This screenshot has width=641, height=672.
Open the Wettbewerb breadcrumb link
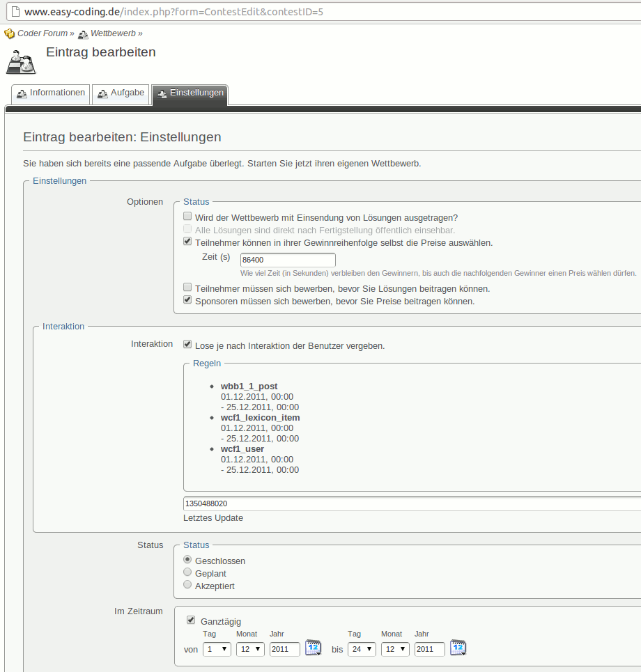[x=113, y=33]
